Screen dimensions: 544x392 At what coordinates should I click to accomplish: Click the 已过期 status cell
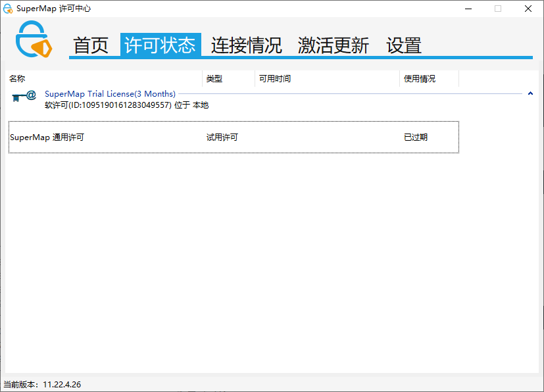[416, 137]
